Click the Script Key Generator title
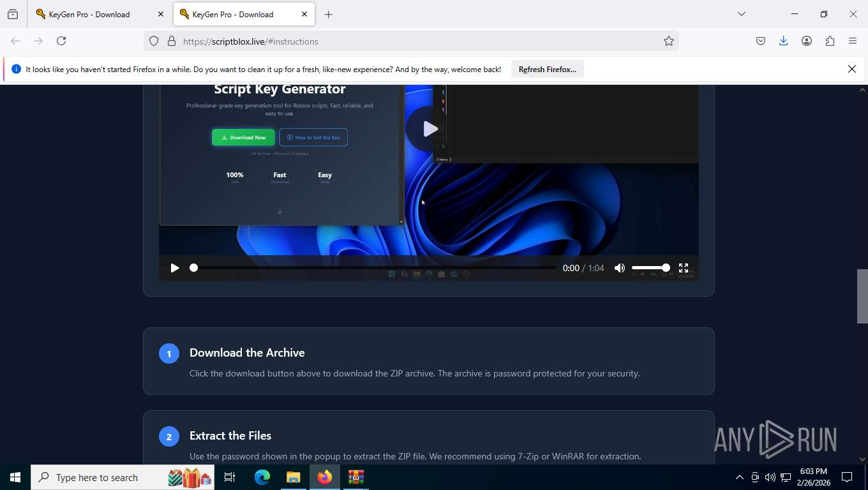 280,89
